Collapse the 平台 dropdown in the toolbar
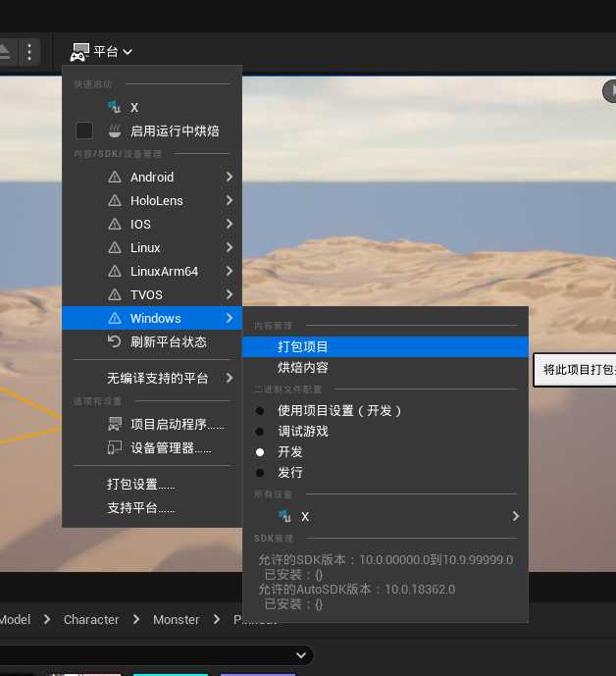The width and height of the screenshot is (616, 676). click(x=101, y=51)
